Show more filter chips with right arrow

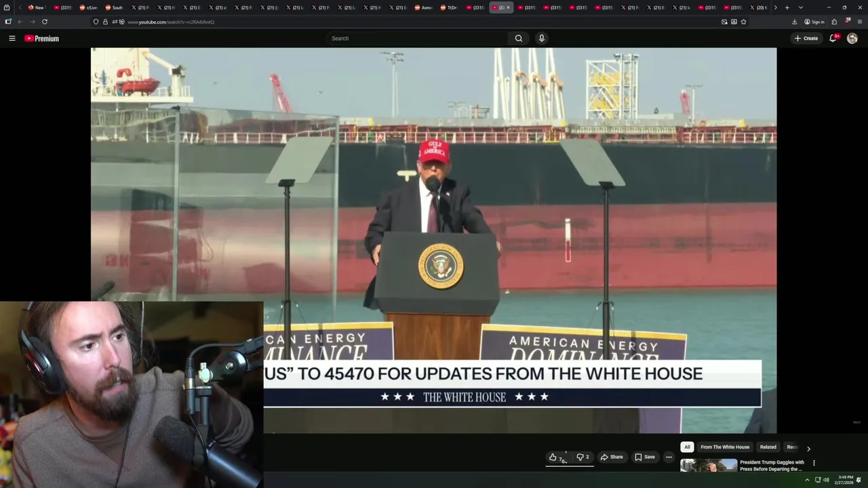coord(808,449)
